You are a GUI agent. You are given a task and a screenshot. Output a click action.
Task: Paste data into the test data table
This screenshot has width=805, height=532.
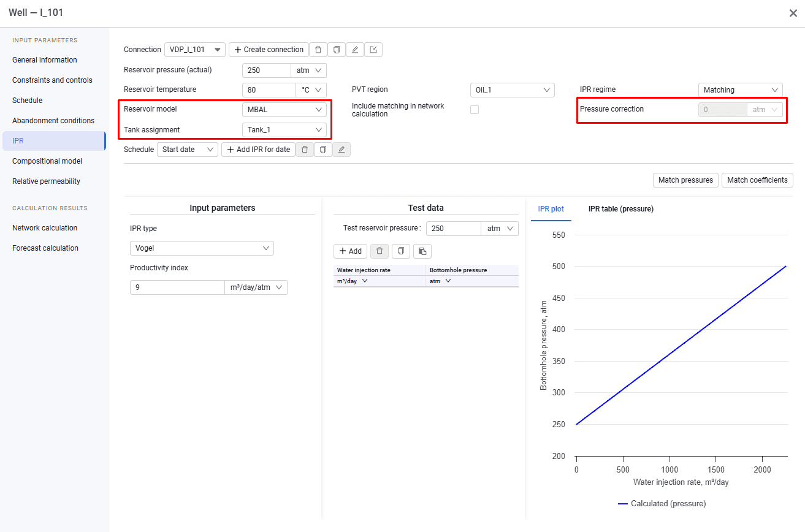point(422,251)
